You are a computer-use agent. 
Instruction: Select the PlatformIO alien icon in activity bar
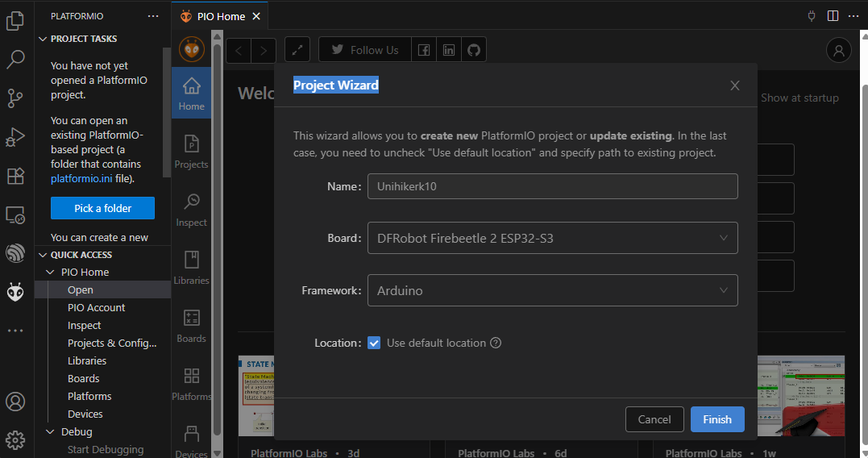click(x=15, y=292)
